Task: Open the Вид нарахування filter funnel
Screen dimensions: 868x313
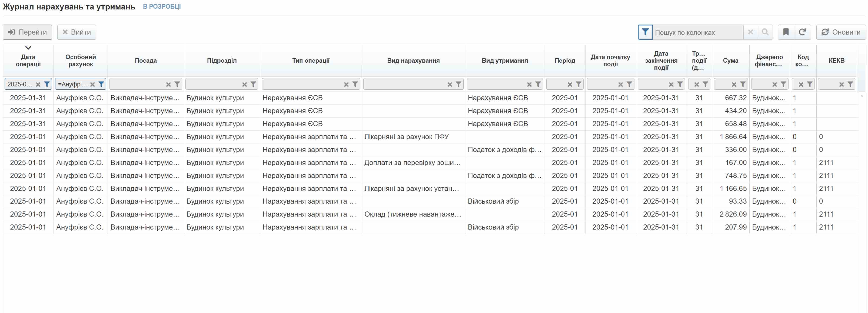Action: [x=458, y=84]
